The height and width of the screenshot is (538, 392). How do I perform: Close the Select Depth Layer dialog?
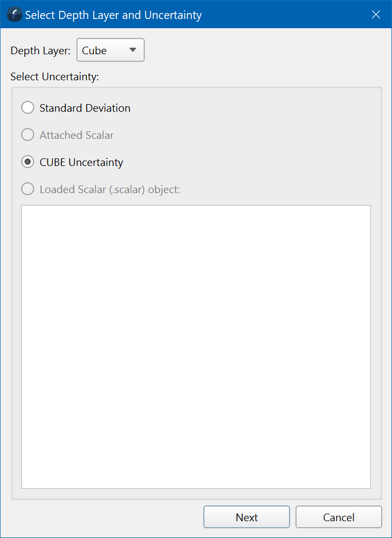click(x=376, y=15)
